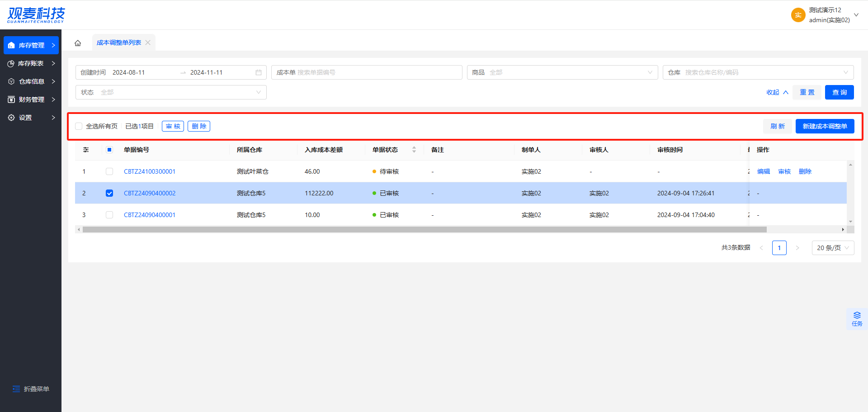Focus the 成本单 search input

367,72
